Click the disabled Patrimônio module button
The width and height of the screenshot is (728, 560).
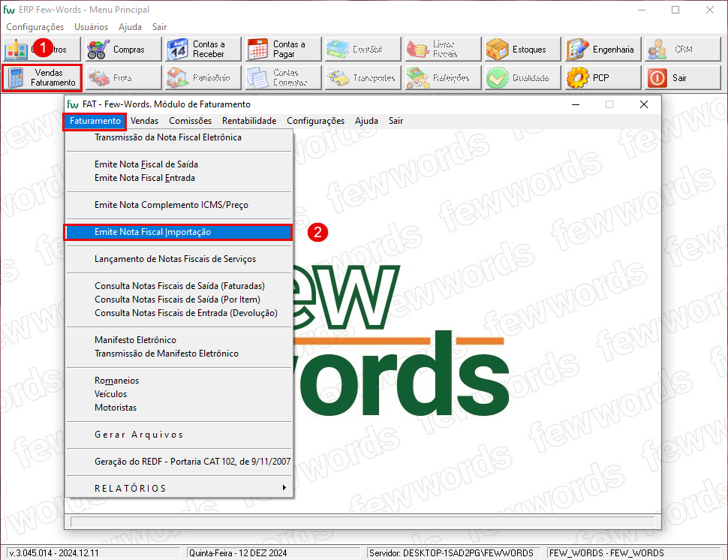(203, 77)
